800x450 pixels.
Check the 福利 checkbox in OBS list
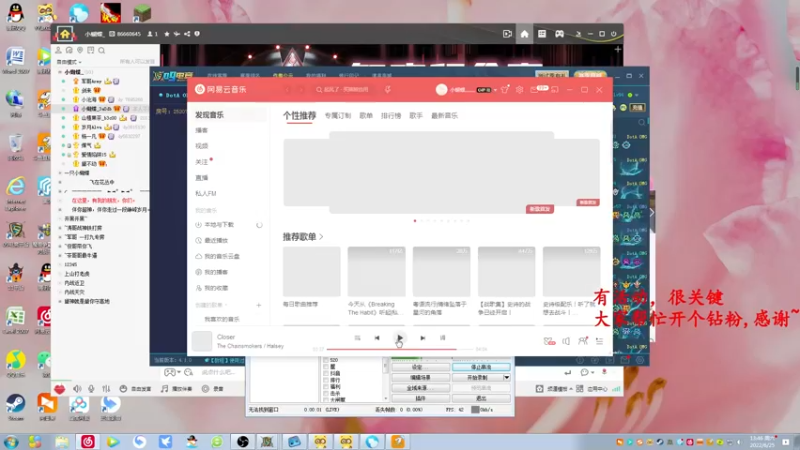pos(326,387)
